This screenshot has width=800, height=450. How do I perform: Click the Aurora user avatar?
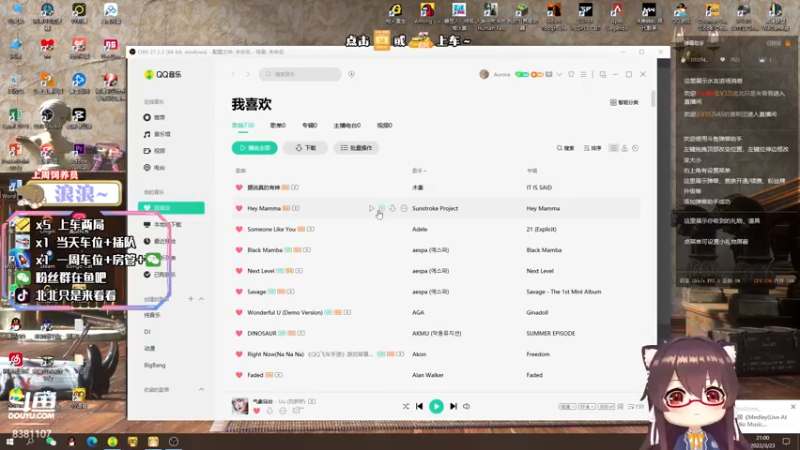pyautogui.click(x=484, y=74)
